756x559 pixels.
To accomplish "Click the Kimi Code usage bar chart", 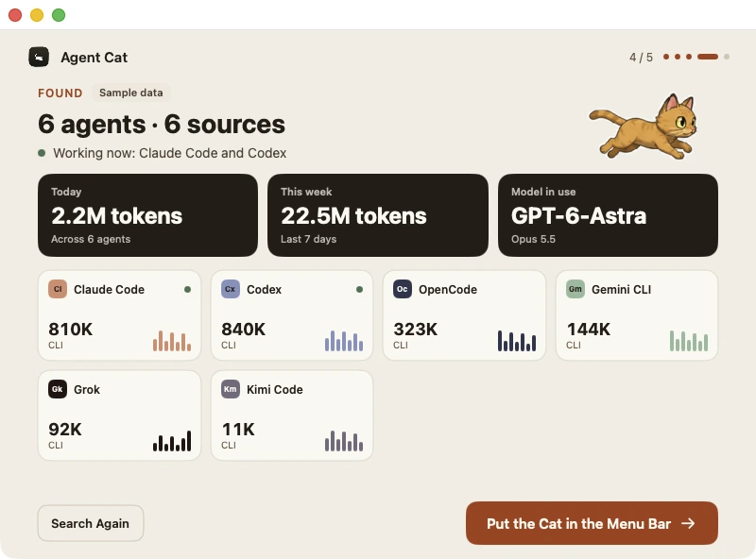I will (x=344, y=441).
